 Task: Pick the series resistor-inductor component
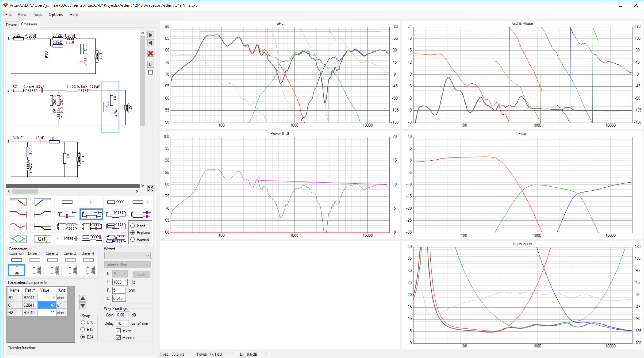click(x=116, y=202)
